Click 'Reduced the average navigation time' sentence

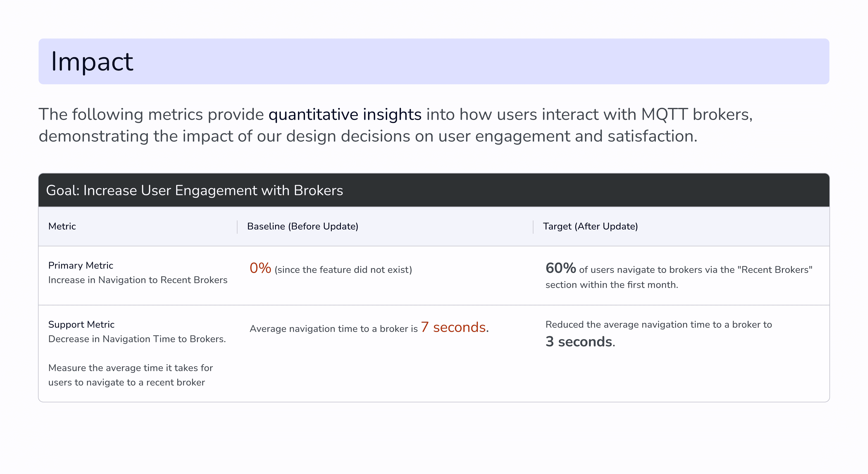point(658,324)
